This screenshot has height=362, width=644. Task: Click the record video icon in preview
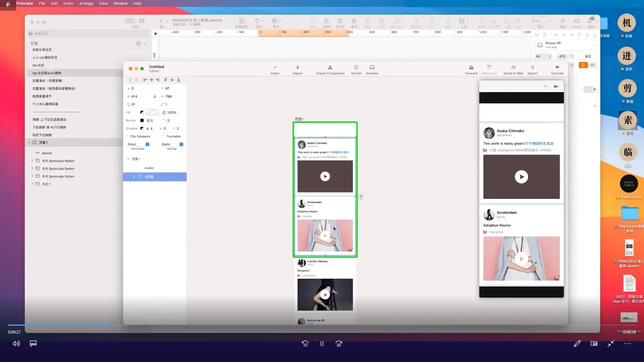[556, 86]
